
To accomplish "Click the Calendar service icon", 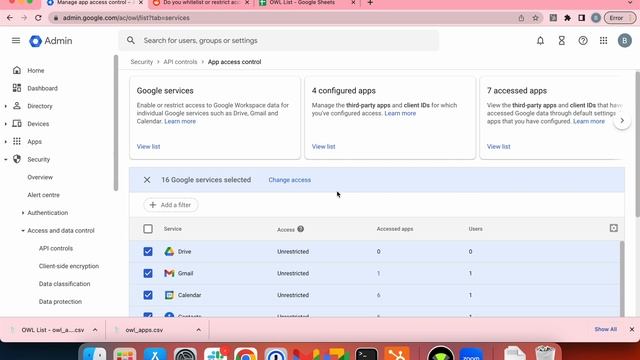I will point(169,295).
